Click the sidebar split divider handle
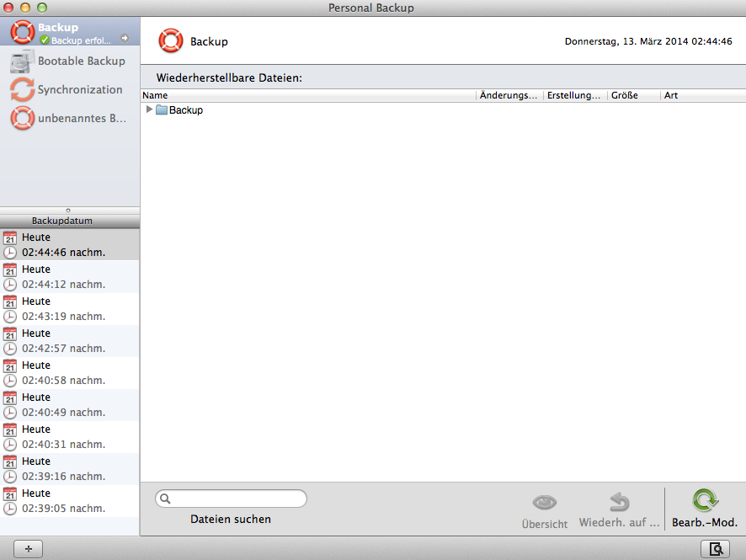746x560 pixels. [68, 210]
